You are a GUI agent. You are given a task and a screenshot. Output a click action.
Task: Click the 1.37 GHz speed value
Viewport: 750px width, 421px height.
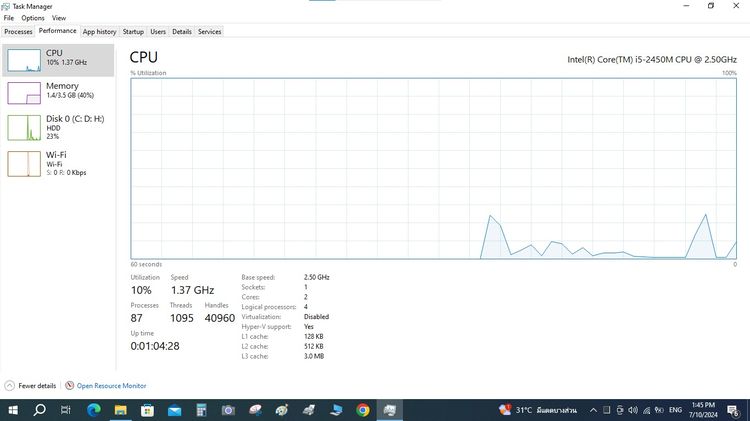(x=192, y=290)
